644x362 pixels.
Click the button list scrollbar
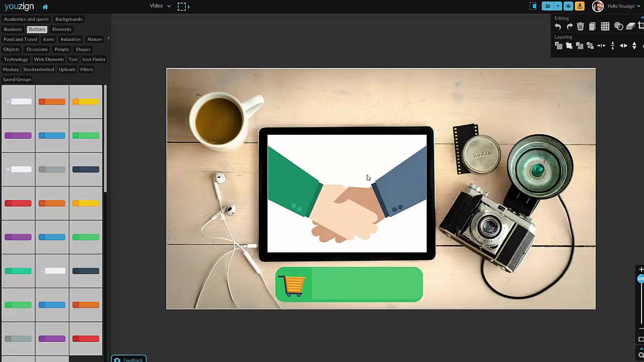105,138
